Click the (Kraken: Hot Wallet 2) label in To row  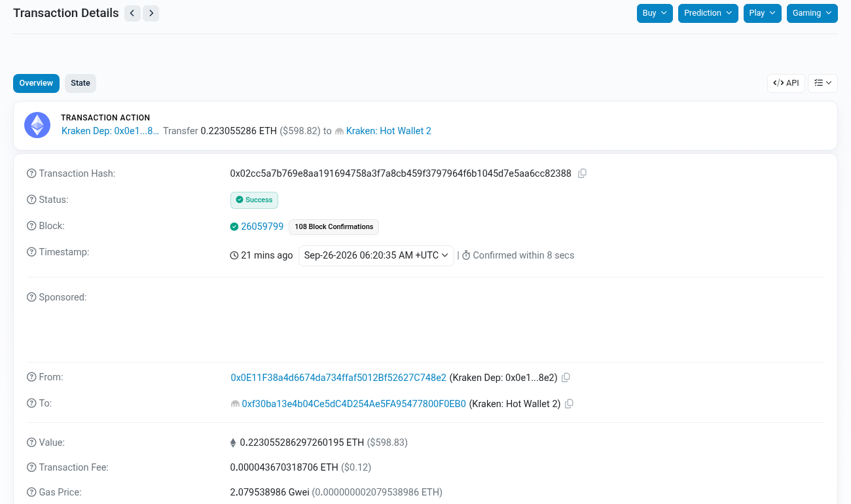515,404
